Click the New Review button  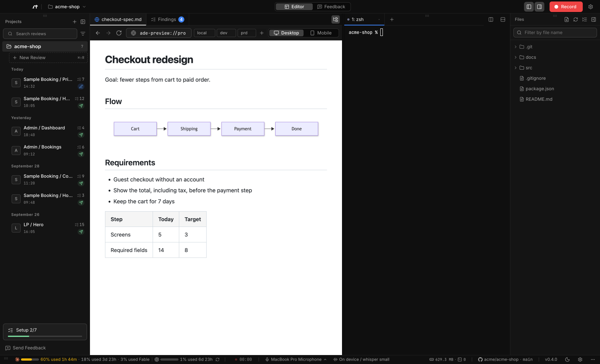pos(48,58)
